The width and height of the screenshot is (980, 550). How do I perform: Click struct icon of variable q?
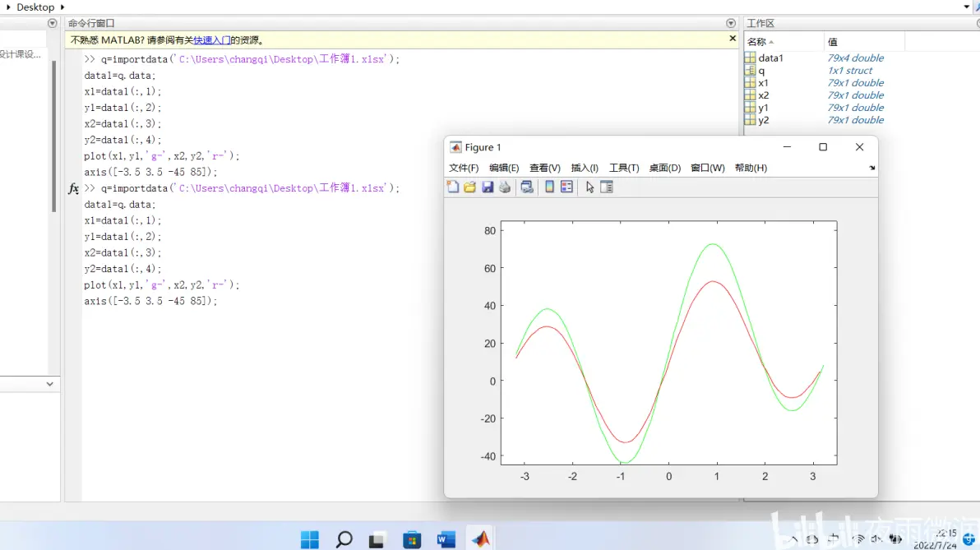[750, 70]
